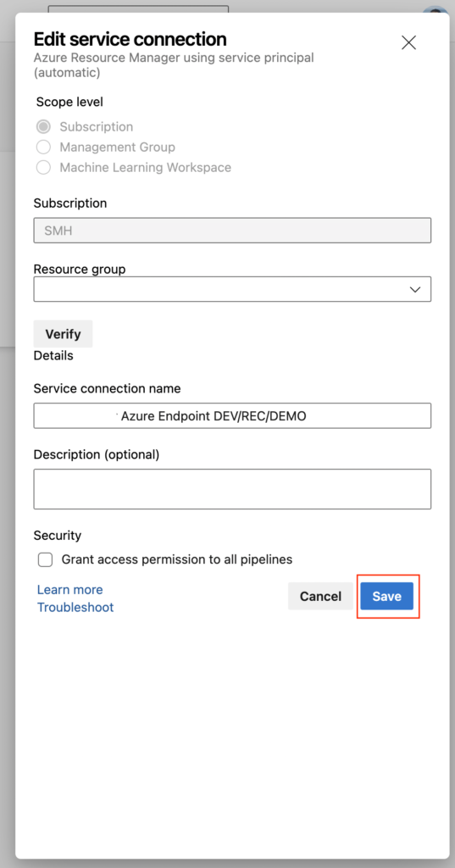Cancel editing the service connection
Image resolution: width=455 pixels, height=868 pixels.
(x=320, y=596)
